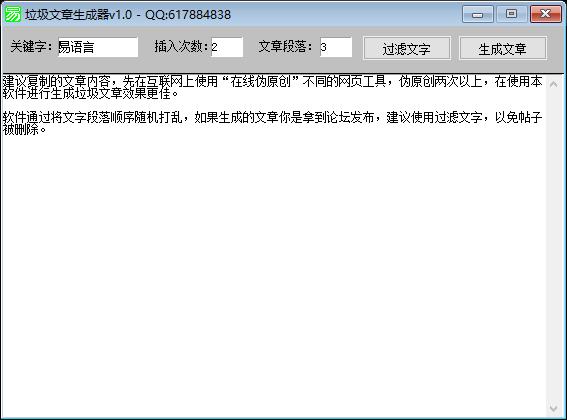Image resolution: width=567 pixels, height=420 pixels.
Task: Click the 文章段落 label
Action: (x=286, y=47)
